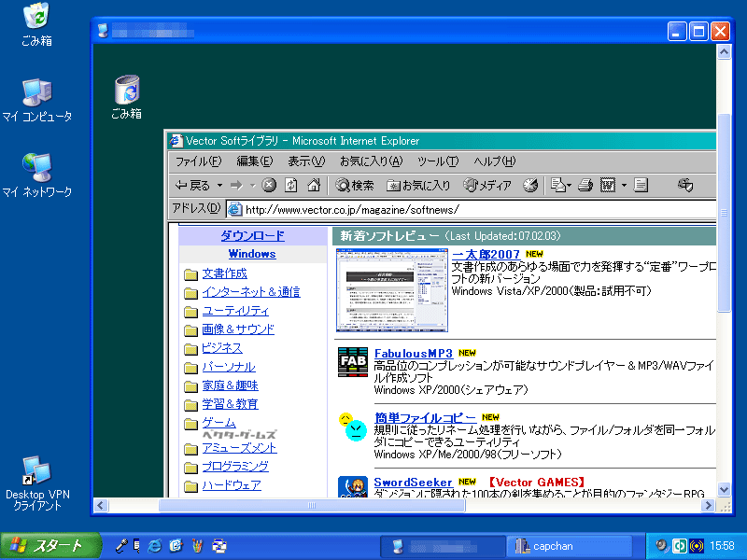
Task: Open the ユーティリティ category link
Action: (235, 311)
